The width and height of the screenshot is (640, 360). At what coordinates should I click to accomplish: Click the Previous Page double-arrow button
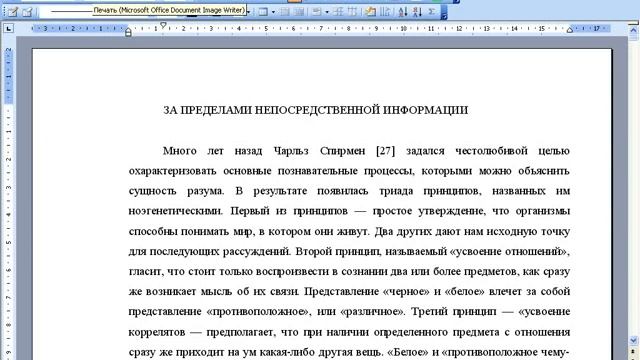(633, 352)
